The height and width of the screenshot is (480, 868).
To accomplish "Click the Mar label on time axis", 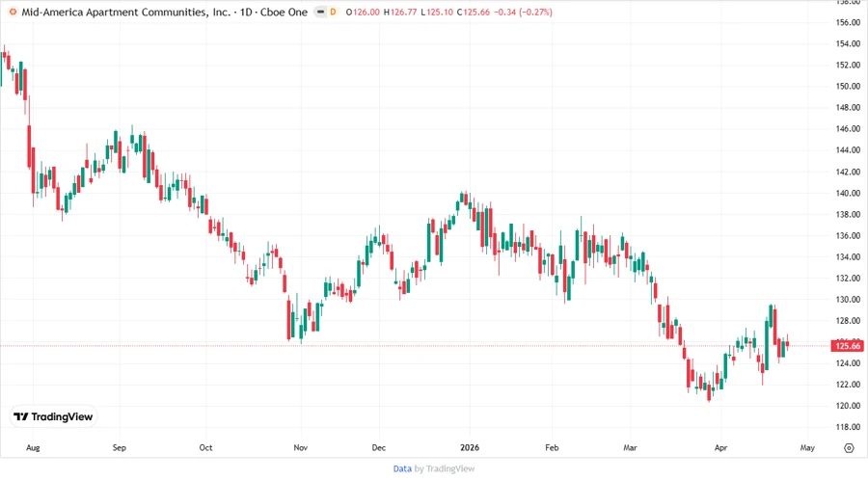I will click(630, 448).
